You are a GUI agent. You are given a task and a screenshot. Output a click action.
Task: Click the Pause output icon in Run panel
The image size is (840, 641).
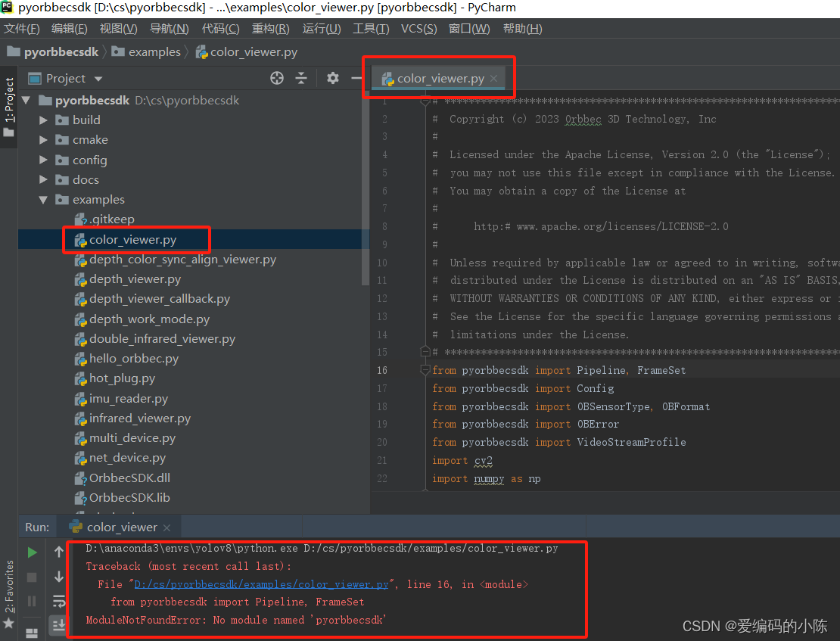32,601
